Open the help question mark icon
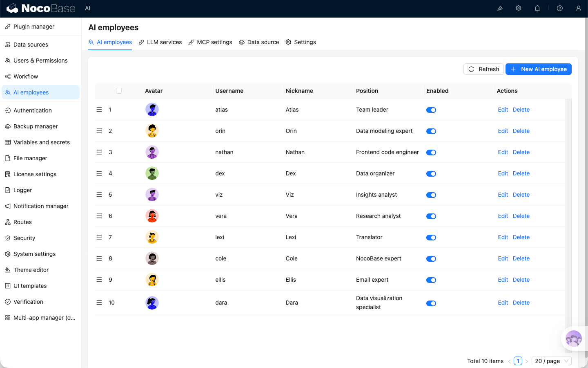 point(560,8)
